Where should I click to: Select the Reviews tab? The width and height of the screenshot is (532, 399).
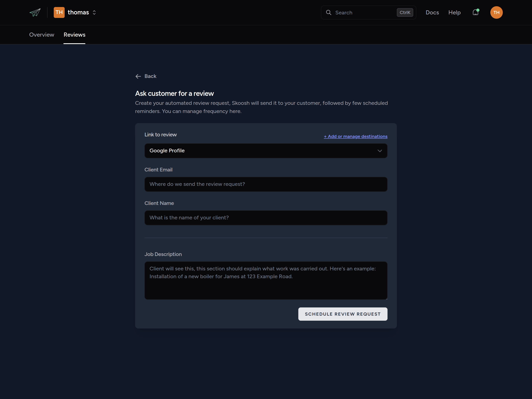(x=74, y=35)
